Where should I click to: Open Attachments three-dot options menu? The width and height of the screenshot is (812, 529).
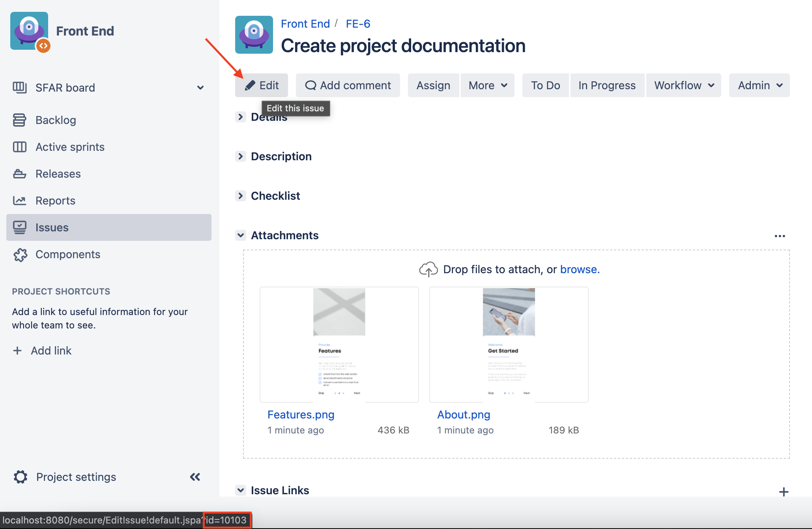[x=780, y=236]
